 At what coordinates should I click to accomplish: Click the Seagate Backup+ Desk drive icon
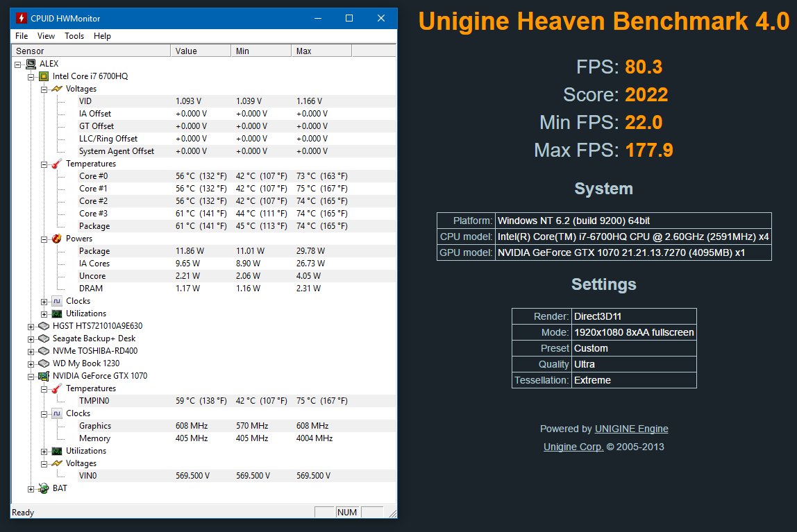pos(44,338)
